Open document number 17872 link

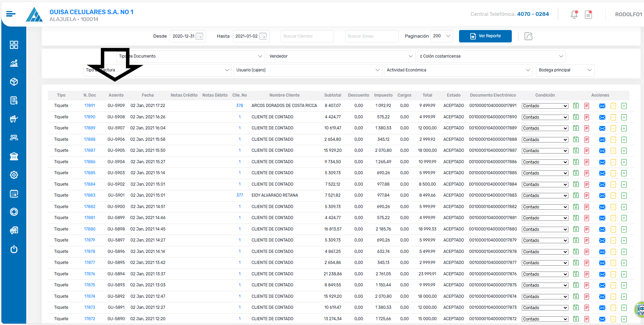pos(90,319)
